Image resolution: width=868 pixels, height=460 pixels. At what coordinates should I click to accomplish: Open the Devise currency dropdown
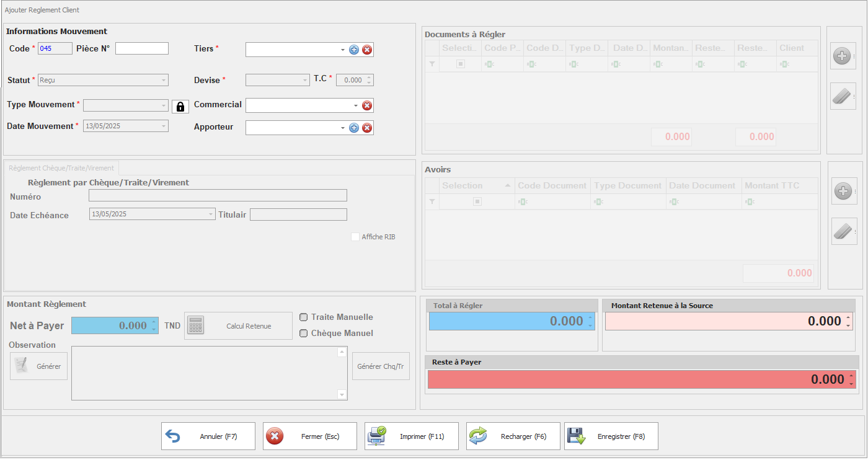[x=304, y=79]
